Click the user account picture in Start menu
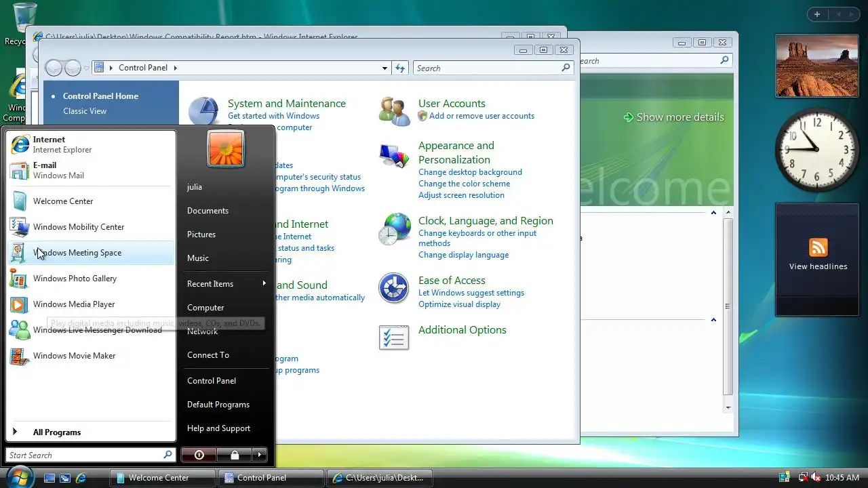 click(226, 148)
